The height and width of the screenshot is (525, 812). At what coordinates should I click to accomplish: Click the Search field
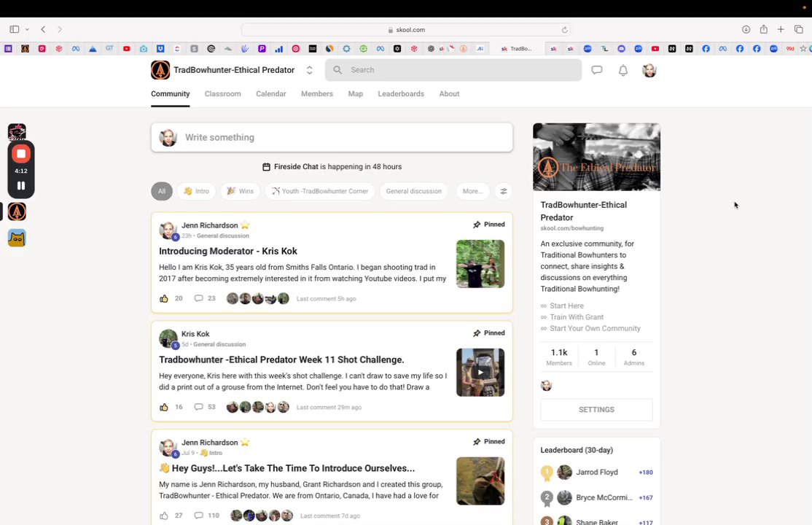tap(453, 70)
